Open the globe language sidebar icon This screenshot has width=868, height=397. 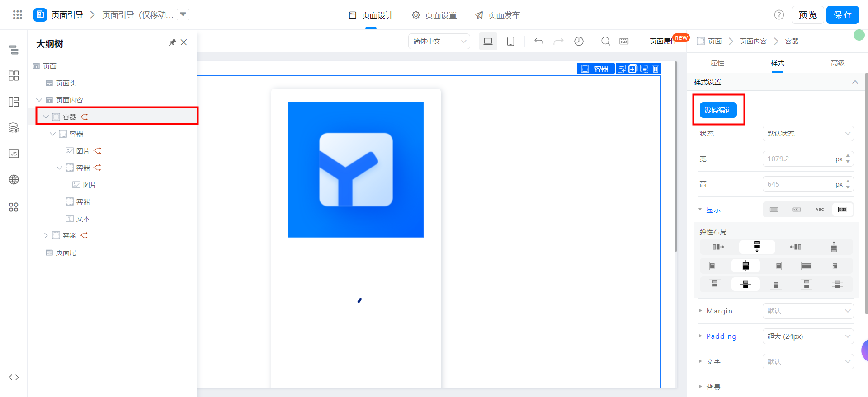coord(14,180)
